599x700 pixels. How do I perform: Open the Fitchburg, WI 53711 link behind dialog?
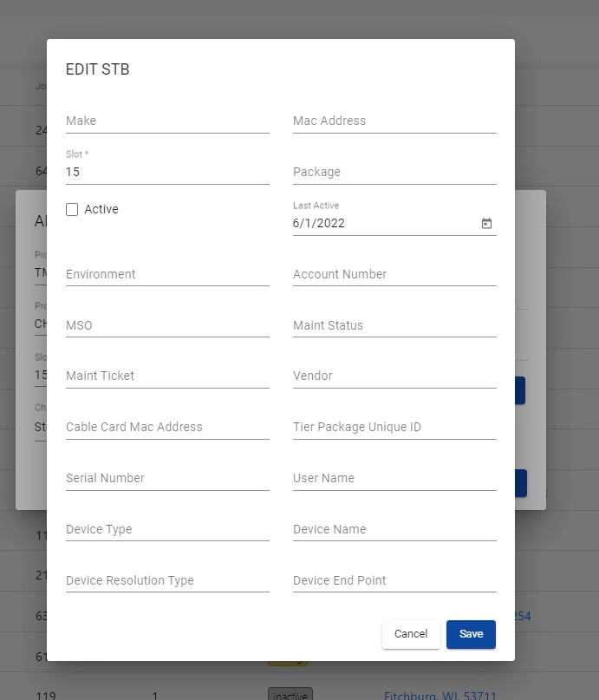(440, 695)
